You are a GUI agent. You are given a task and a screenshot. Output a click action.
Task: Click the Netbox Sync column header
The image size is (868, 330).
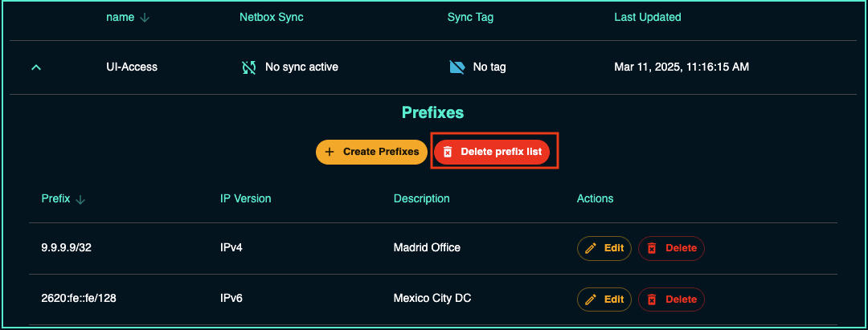(272, 17)
